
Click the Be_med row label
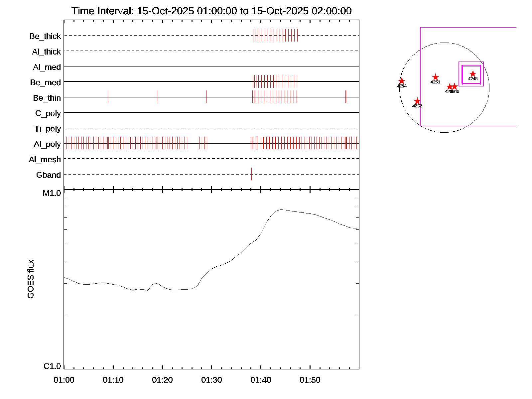tap(46, 82)
